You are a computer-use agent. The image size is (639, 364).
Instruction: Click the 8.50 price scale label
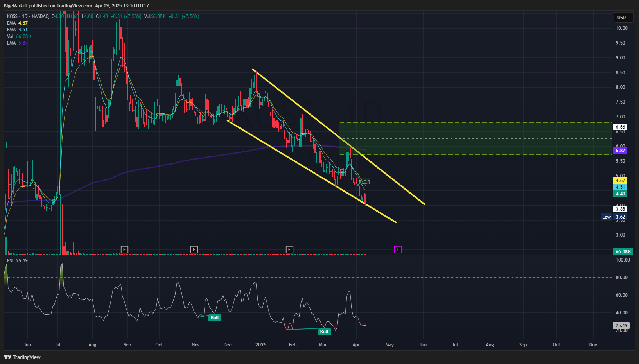click(620, 73)
